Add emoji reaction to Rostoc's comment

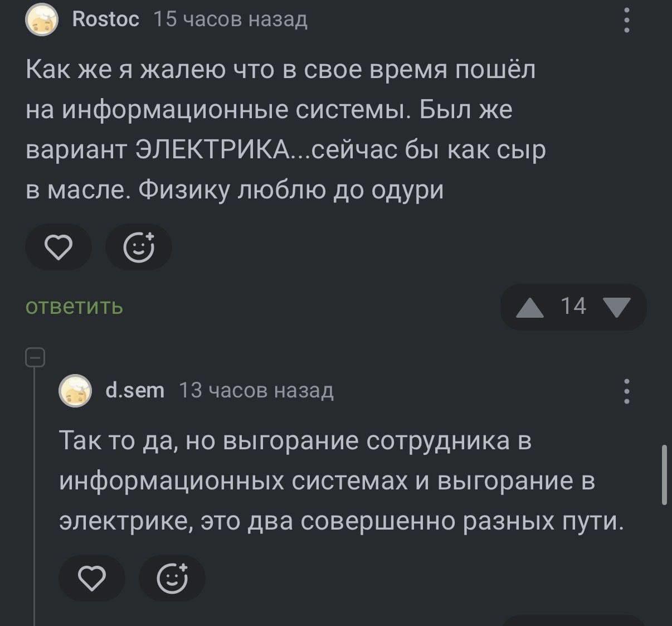coord(139,248)
